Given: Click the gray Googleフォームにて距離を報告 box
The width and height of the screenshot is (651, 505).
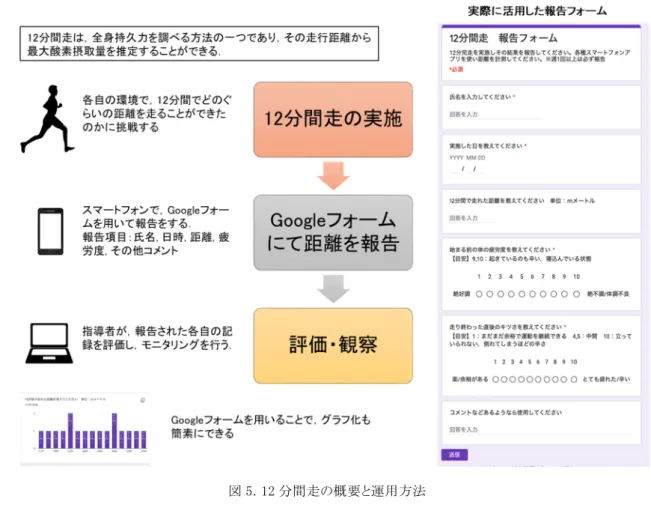Looking at the screenshot, I should click(333, 232).
